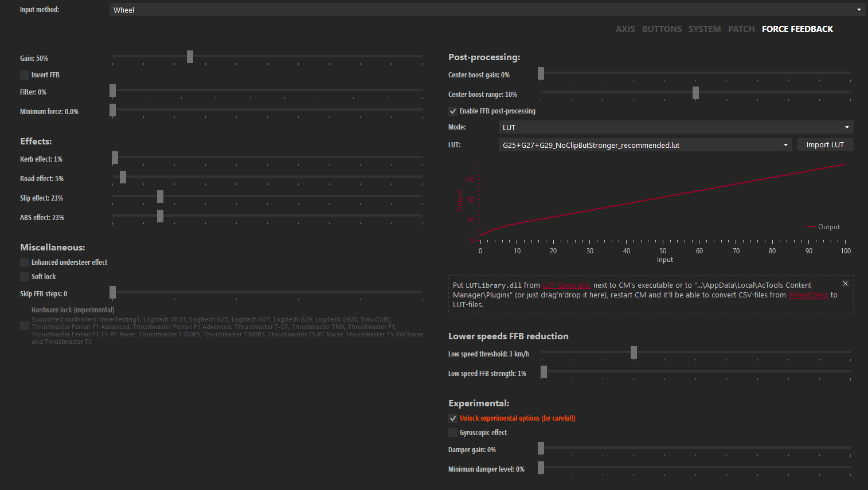Uncheck Unlock experimental options

click(x=453, y=418)
